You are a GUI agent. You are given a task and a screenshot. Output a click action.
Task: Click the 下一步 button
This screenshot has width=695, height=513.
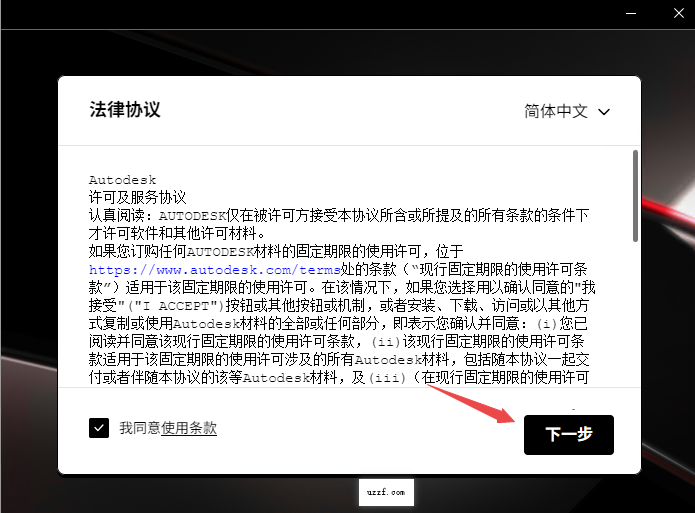coord(568,435)
